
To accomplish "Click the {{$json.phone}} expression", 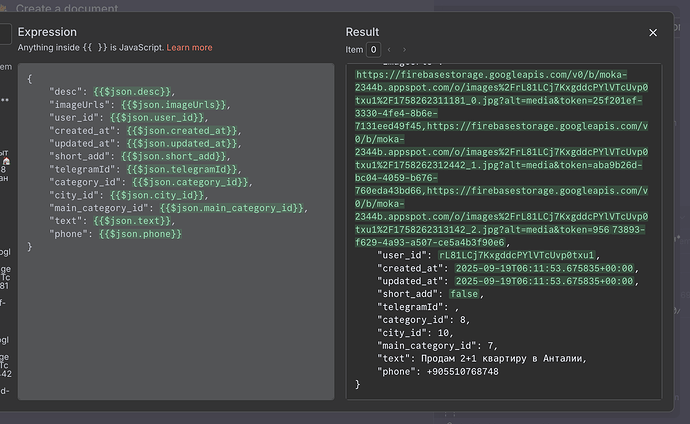I will 141,233.
